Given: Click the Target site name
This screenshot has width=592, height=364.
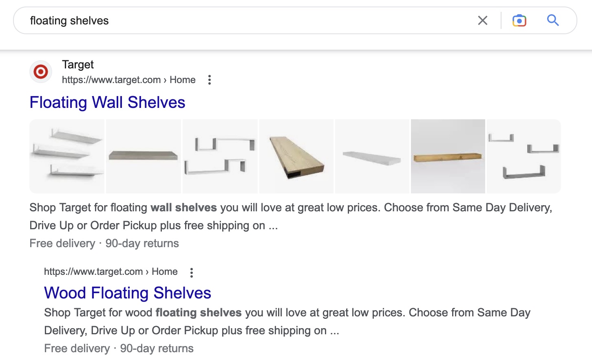Looking at the screenshot, I should coord(77,64).
